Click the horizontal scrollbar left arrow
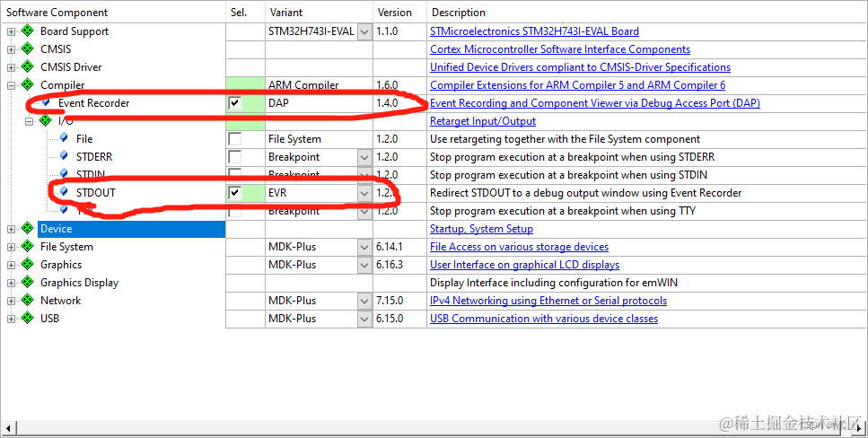The width and height of the screenshot is (868, 438). (8, 427)
